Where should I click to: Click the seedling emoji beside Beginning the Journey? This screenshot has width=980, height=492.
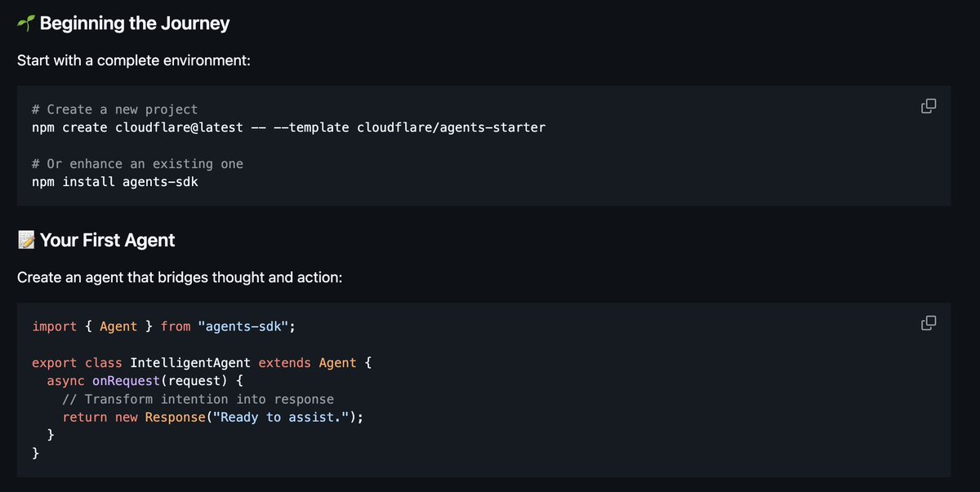pos(26,24)
